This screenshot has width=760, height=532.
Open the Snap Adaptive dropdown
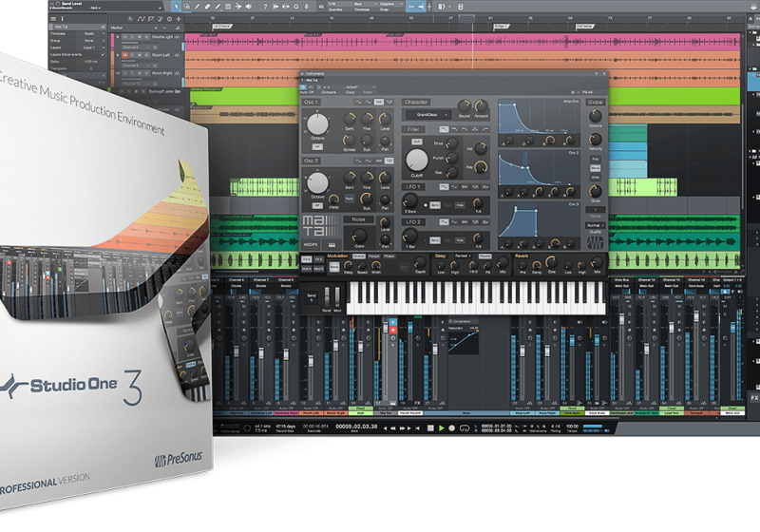pos(391,4)
